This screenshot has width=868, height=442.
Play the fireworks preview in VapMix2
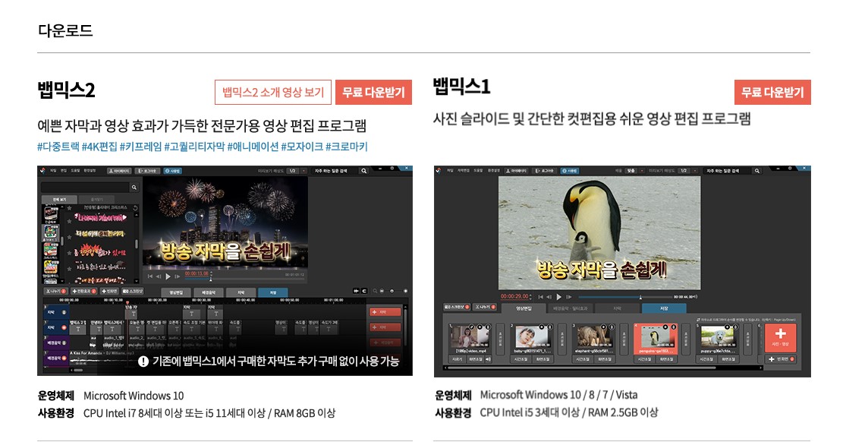coord(168,276)
